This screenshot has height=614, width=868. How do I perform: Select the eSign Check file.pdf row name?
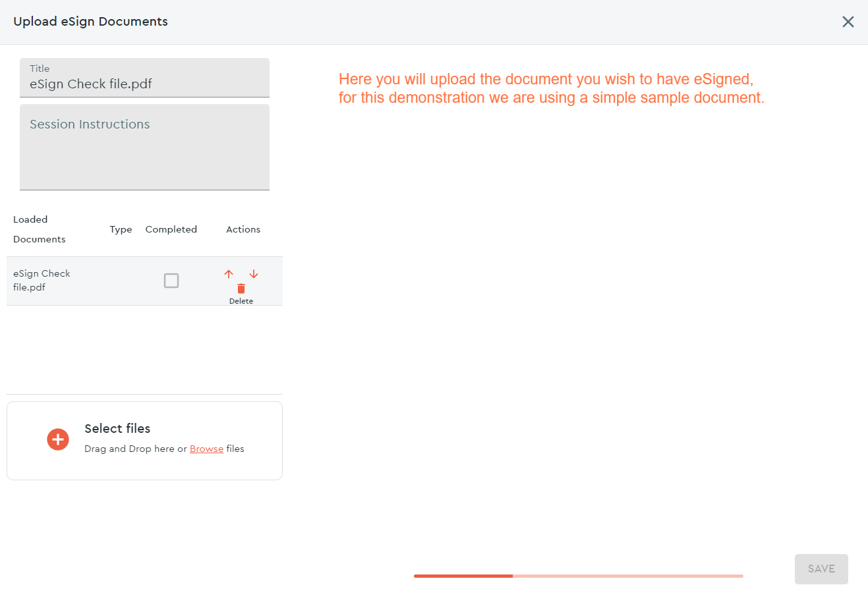click(42, 281)
